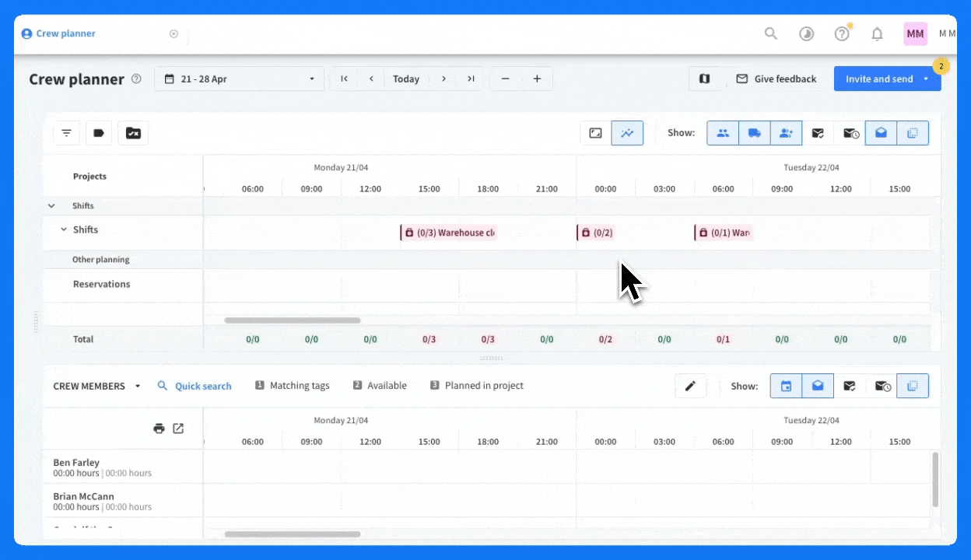Collapse the top Shifts group chevron
This screenshot has height=560, width=971.
pyautogui.click(x=51, y=206)
